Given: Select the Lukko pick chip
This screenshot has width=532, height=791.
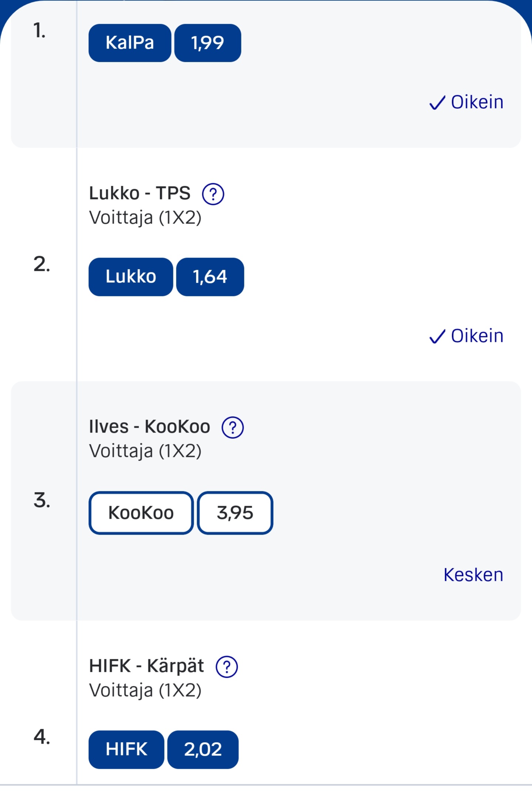Looking at the screenshot, I should point(131,277).
